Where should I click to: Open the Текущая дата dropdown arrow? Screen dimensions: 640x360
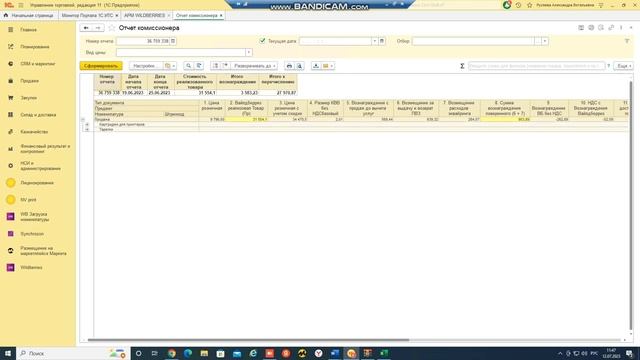click(x=374, y=41)
